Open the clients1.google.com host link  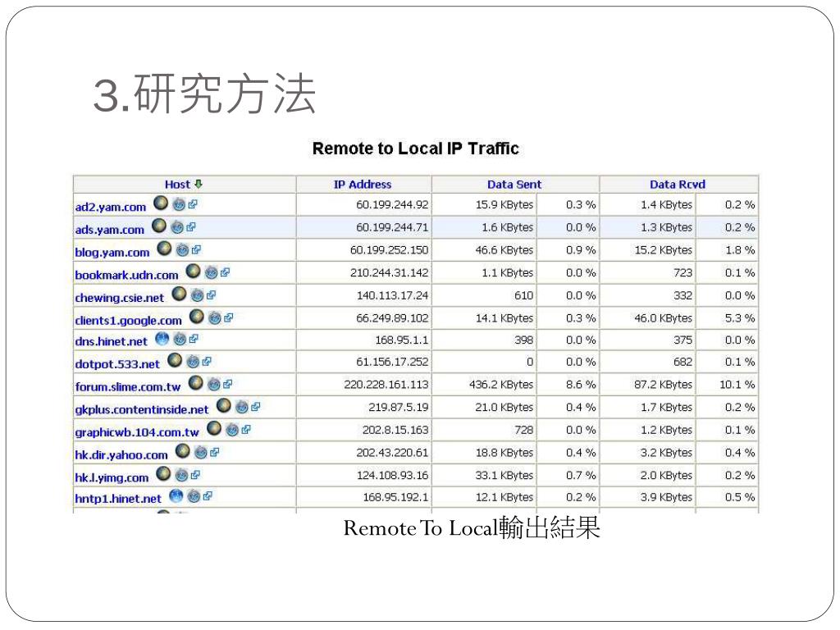click(x=128, y=321)
